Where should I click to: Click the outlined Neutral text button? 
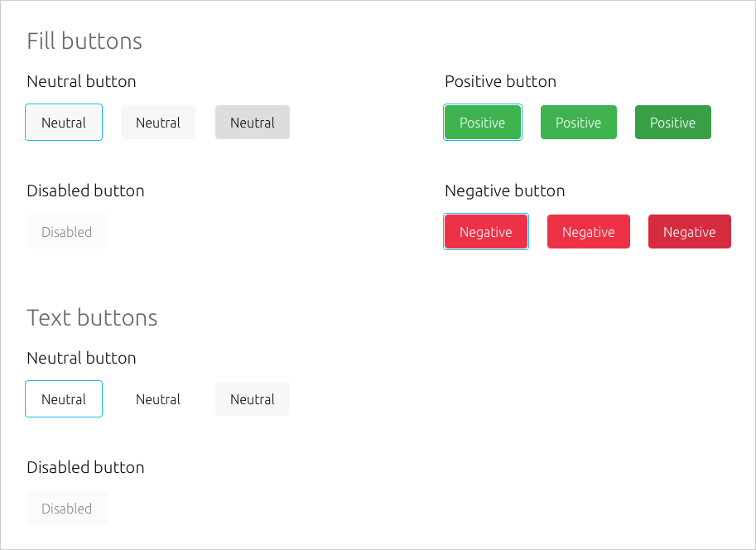tap(64, 398)
